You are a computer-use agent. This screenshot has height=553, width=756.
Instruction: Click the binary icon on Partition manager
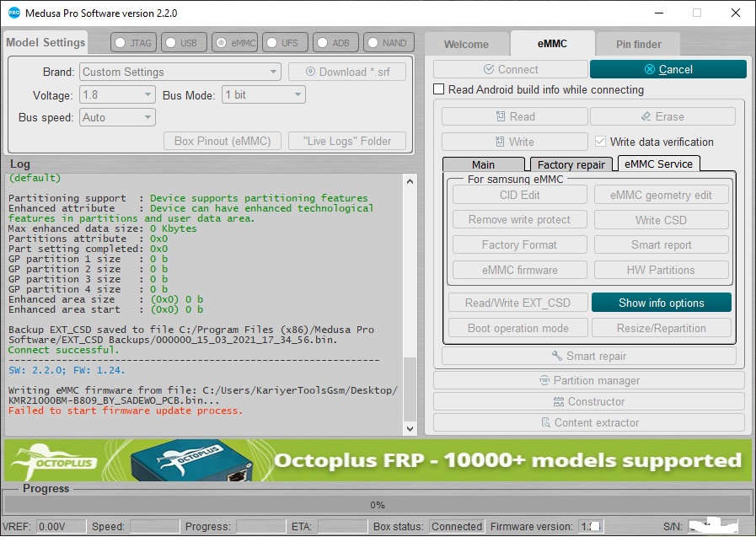pos(544,380)
